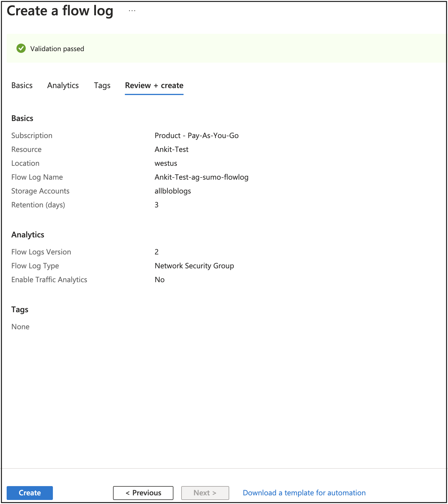Click the greyed-out Next button
Image resolution: width=448 pixels, height=504 pixels.
tap(205, 493)
